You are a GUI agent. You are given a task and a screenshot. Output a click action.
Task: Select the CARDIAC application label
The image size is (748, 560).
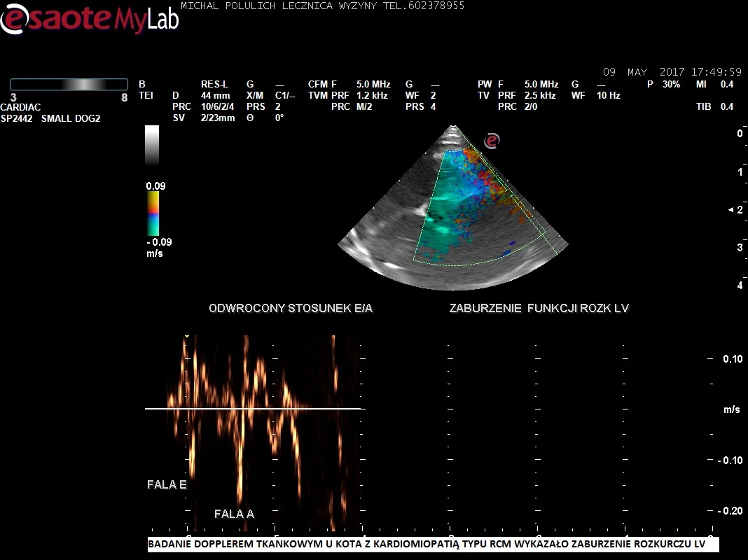click(20, 108)
